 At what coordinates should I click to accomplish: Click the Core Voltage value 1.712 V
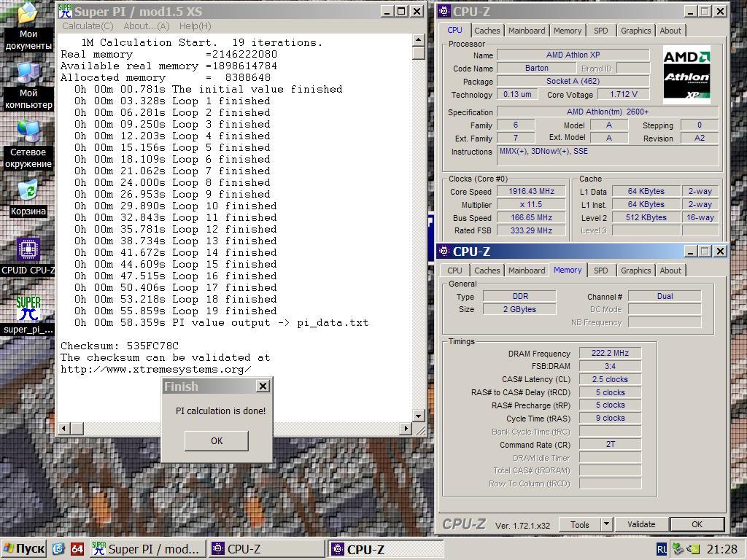(623, 94)
